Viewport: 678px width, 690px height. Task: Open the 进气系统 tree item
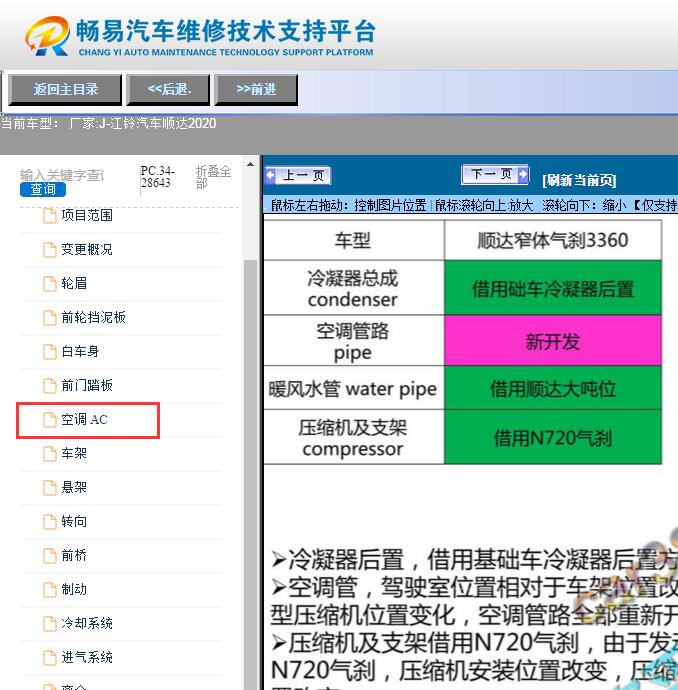pyautogui.click(x=87, y=657)
